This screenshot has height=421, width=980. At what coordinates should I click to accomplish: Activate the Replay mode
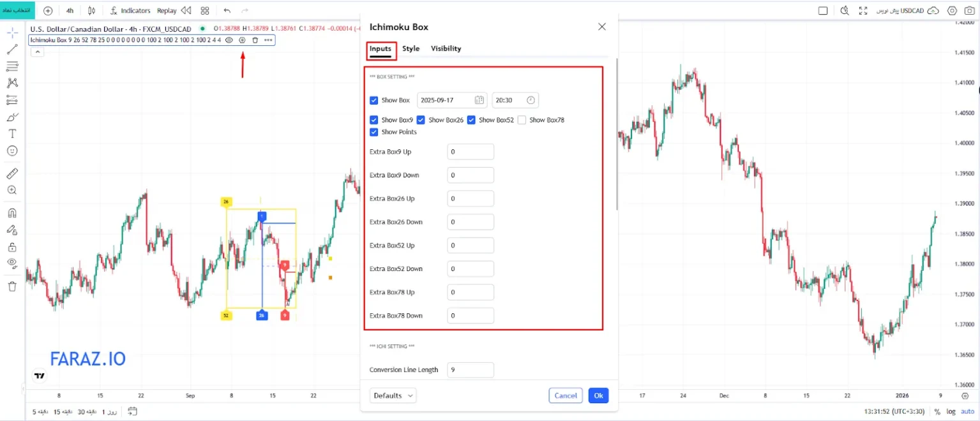tap(166, 10)
